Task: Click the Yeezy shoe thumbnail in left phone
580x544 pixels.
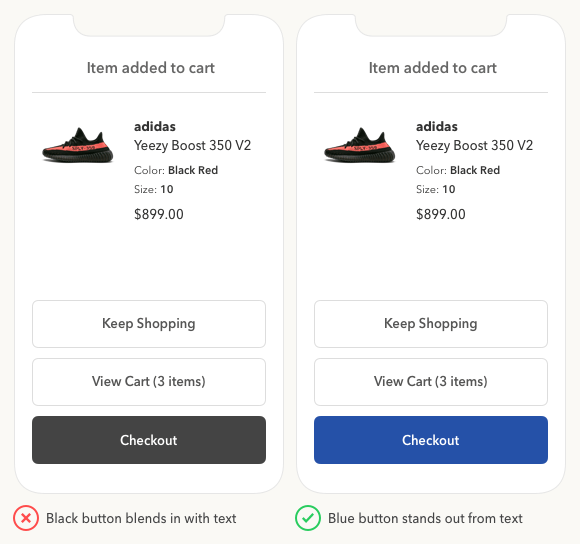Action: click(x=78, y=145)
